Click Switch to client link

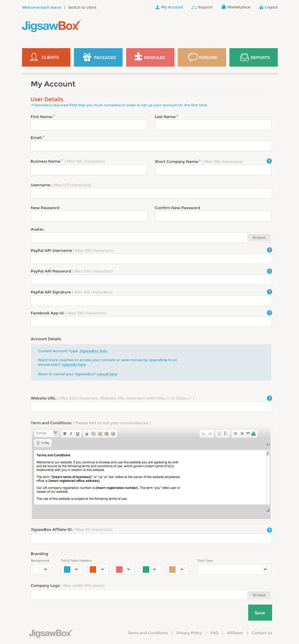(x=82, y=7)
